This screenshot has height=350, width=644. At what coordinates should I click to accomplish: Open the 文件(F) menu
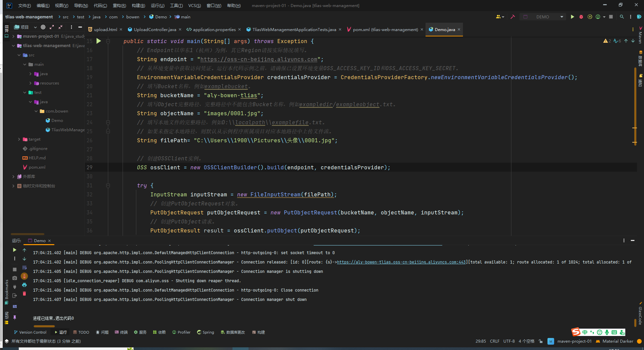point(24,5)
